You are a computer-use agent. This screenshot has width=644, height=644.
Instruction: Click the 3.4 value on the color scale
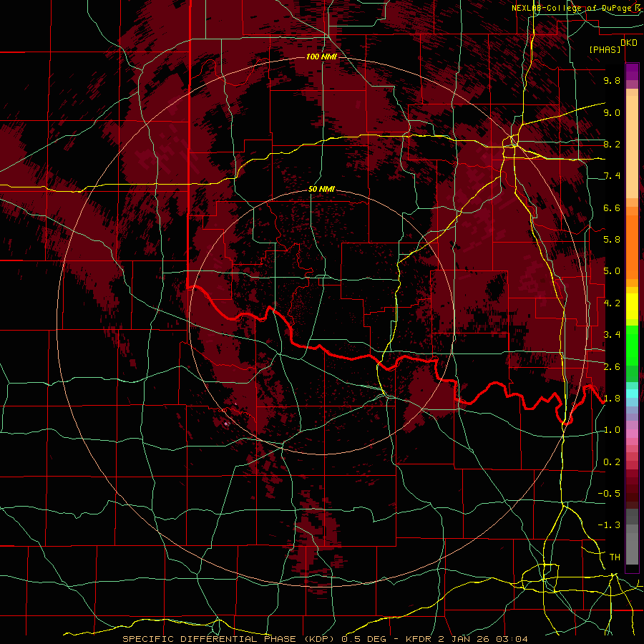(612, 335)
